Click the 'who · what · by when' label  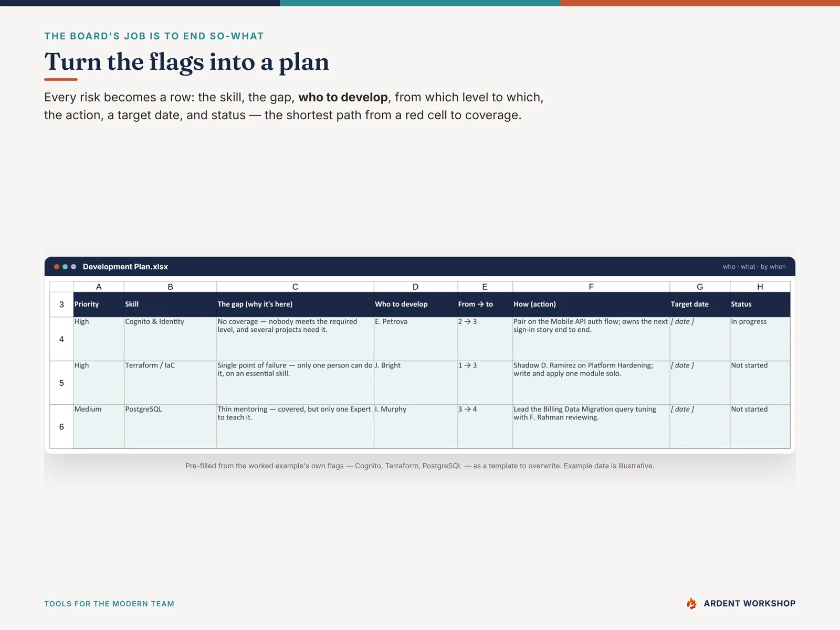[754, 267]
